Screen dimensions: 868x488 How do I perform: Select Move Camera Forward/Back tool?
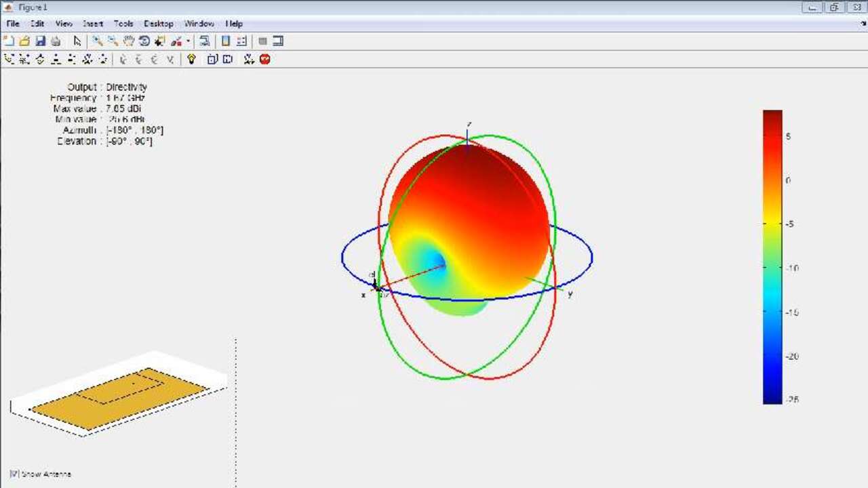[72, 60]
